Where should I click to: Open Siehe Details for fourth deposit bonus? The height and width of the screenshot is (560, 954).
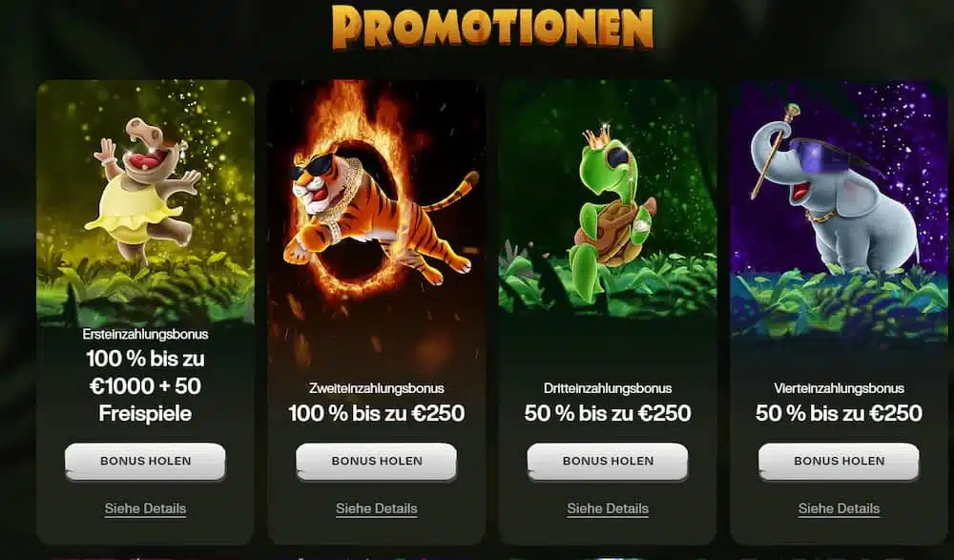click(839, 508)
